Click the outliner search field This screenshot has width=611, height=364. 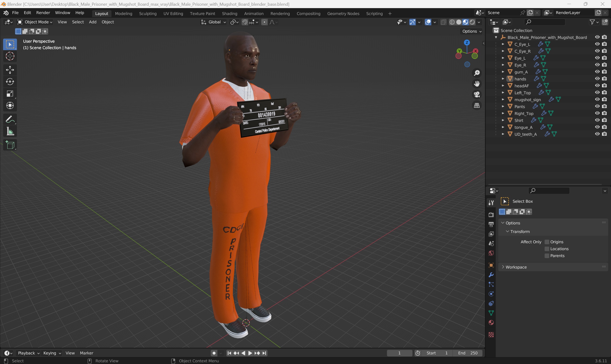[x=545, y=22]
